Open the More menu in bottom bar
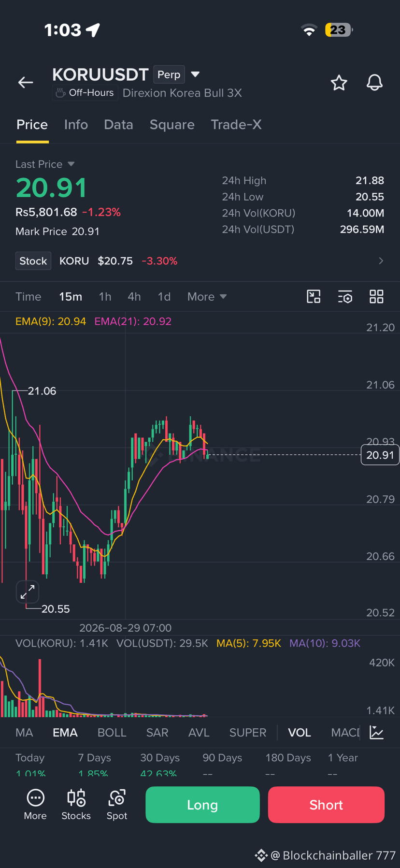 coord(35,804)
